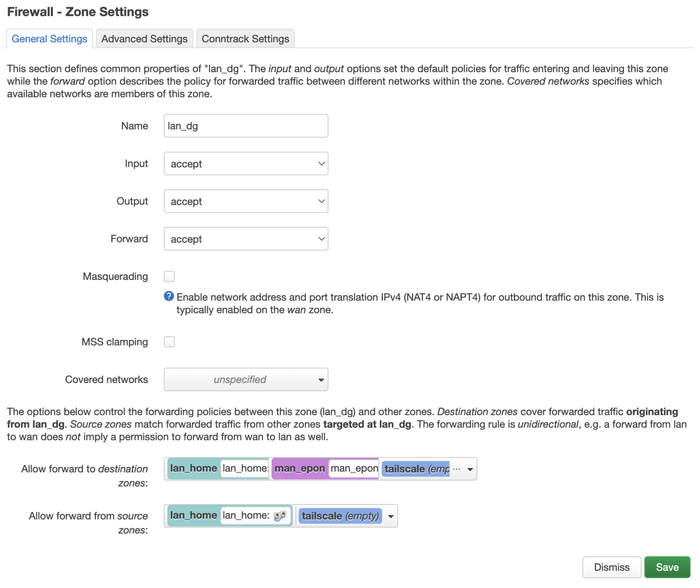This screenshot has width=700, height=588.
Task: Open the Output policy dropdown
Action: tap(246, 201)
